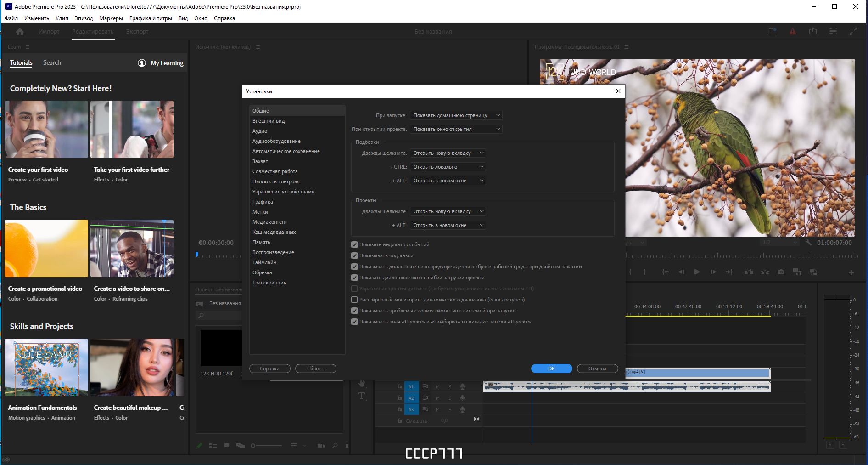Enable Расширенный мониторинг динамического диапазона checkbox
Image resolution: width=868 pixels, height=465 pixels.
[x=354, y=300]
